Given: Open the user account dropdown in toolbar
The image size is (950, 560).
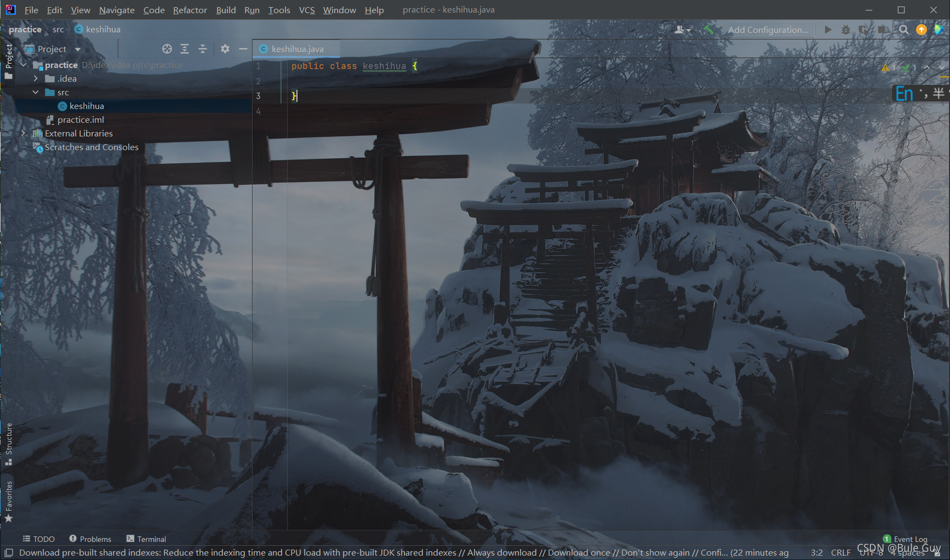Looking at the screenshot, I should click(683, 30).
